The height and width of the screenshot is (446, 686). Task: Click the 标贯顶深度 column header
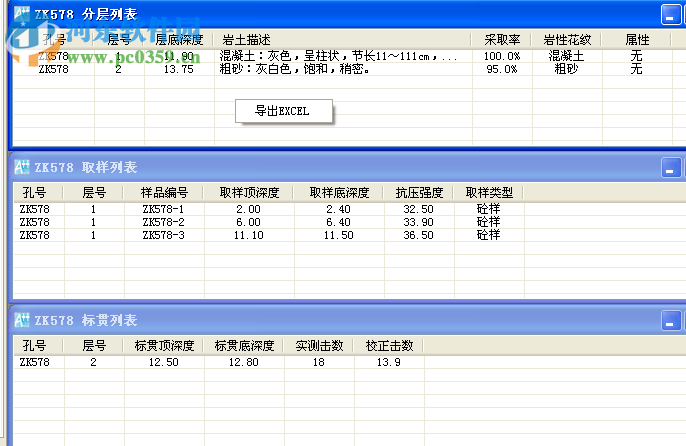pos(164,346)
